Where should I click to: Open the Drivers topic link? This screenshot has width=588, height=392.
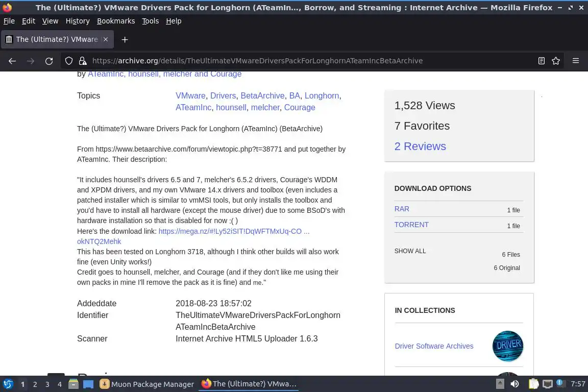coord(223,95)
